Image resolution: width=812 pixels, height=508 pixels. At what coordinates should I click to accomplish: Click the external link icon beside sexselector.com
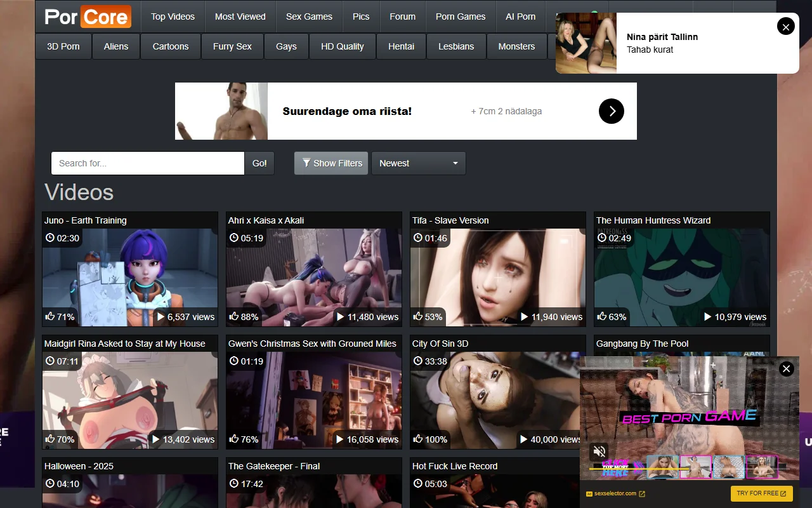point(643,493)
